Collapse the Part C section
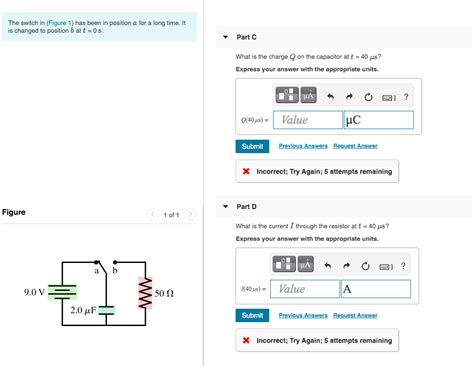 226,37
